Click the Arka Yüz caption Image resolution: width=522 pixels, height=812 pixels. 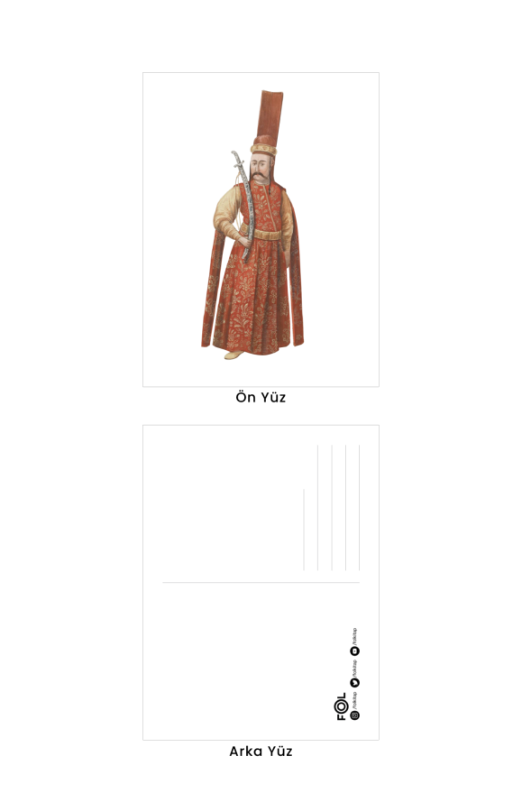pos(261,752)
